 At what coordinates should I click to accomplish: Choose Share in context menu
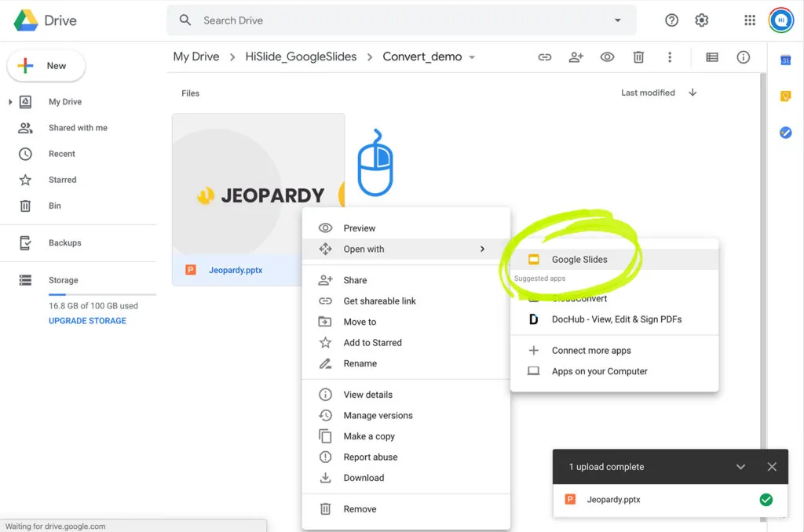pyautogui.click(x=406, y=280)
